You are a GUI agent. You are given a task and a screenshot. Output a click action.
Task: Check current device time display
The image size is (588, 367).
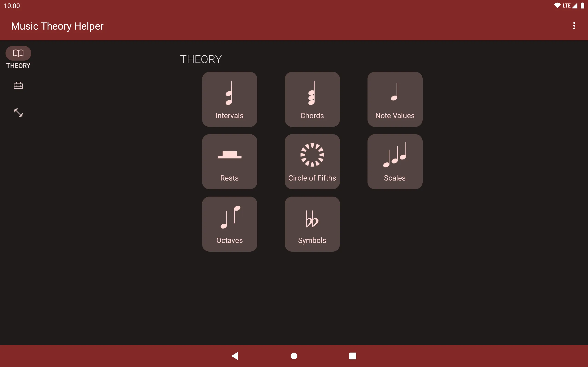[x=11, y=6]
